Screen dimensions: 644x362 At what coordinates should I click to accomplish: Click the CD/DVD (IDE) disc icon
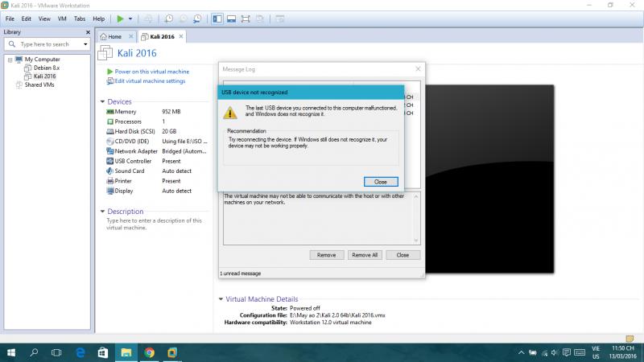(110, 142)
